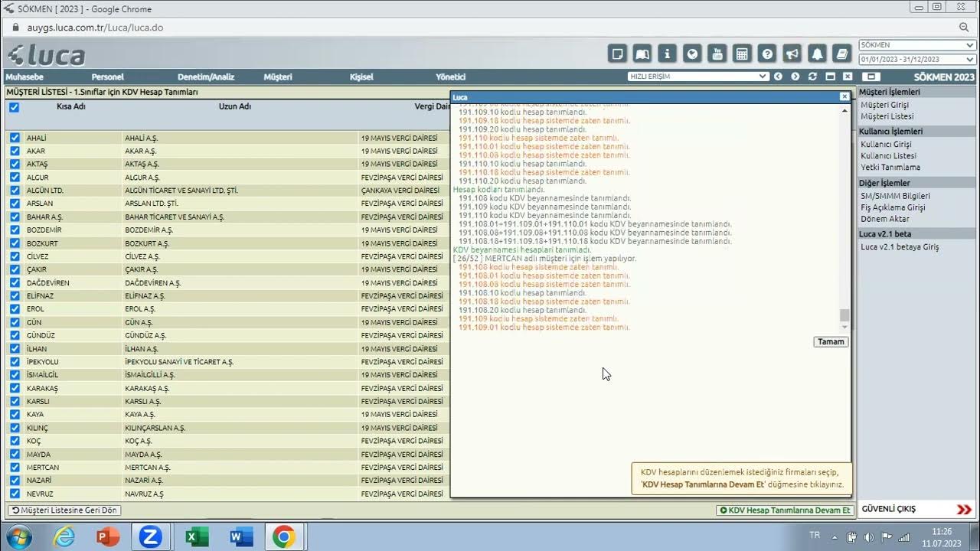
Task: Open the sticky note icon in toolbar
Action: [x=617, y=54]
